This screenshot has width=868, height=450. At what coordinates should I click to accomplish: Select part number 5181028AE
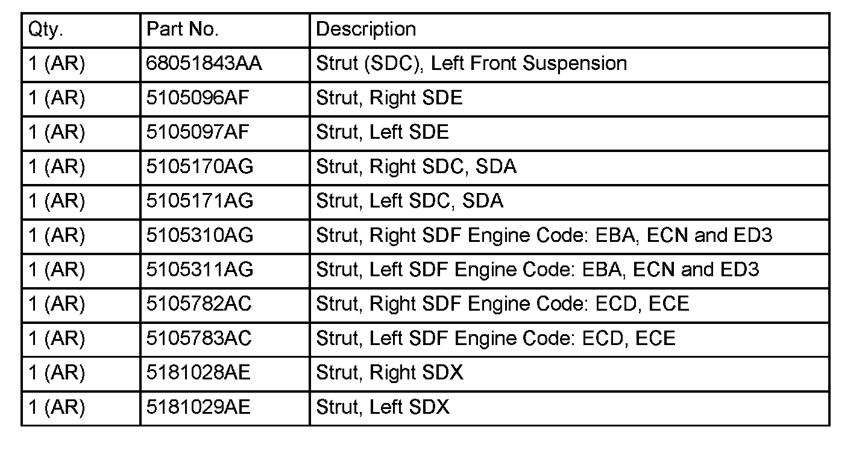click(x=198, y=373)
